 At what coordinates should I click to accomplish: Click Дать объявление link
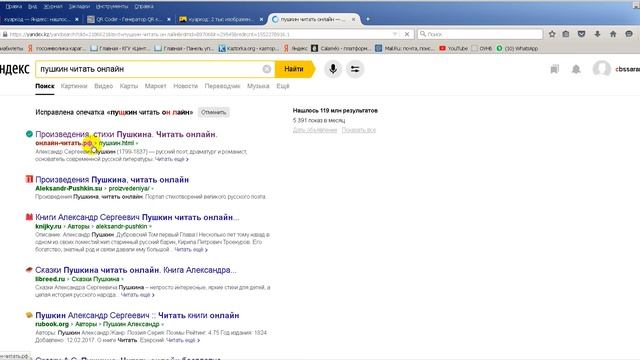pos(315,130)
